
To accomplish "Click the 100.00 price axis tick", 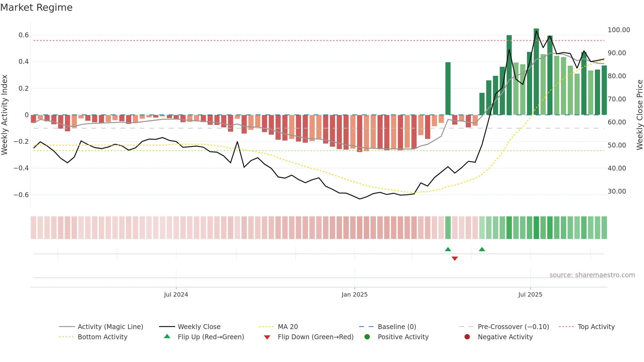I will point(619,30).
